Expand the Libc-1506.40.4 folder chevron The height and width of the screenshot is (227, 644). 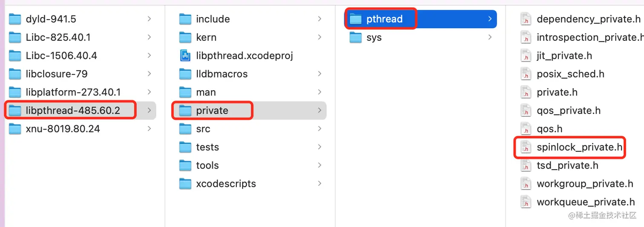point(149,56)
